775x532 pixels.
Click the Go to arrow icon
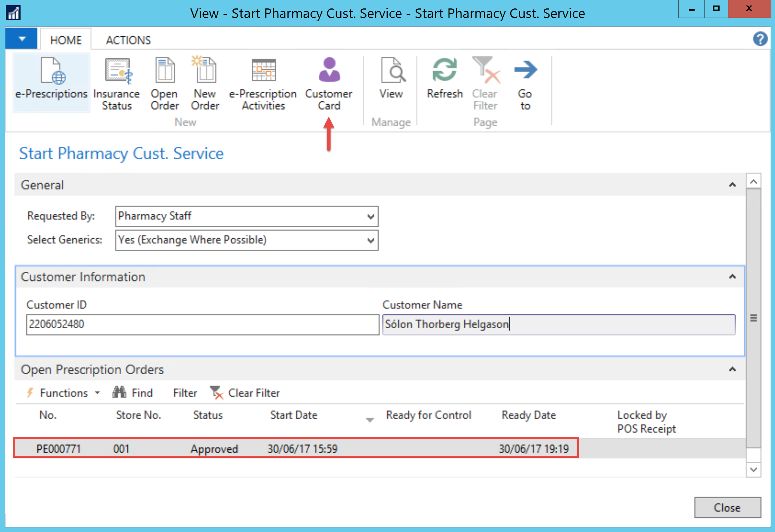pyautogui.click(x=525, y=70)
